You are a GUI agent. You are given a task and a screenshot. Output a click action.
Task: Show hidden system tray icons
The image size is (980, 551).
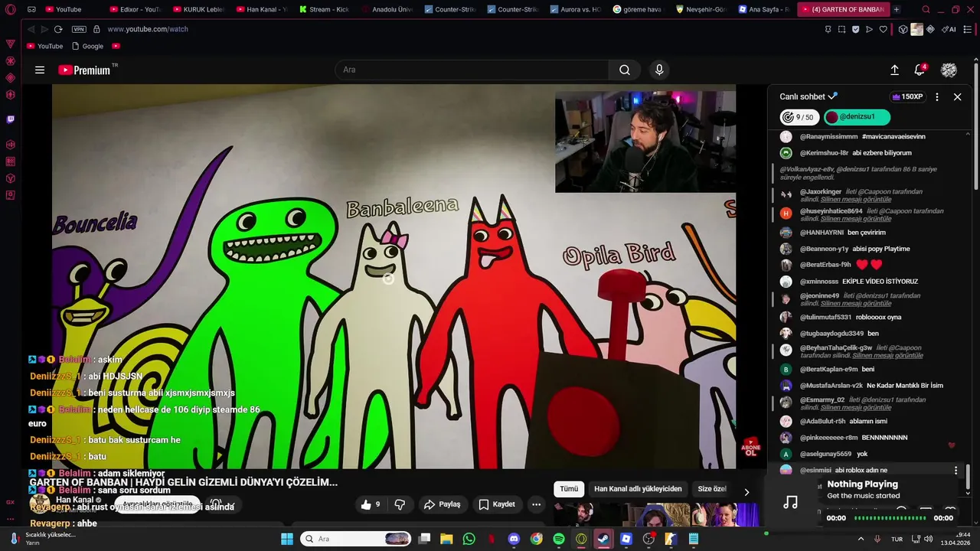coord(861,539)
